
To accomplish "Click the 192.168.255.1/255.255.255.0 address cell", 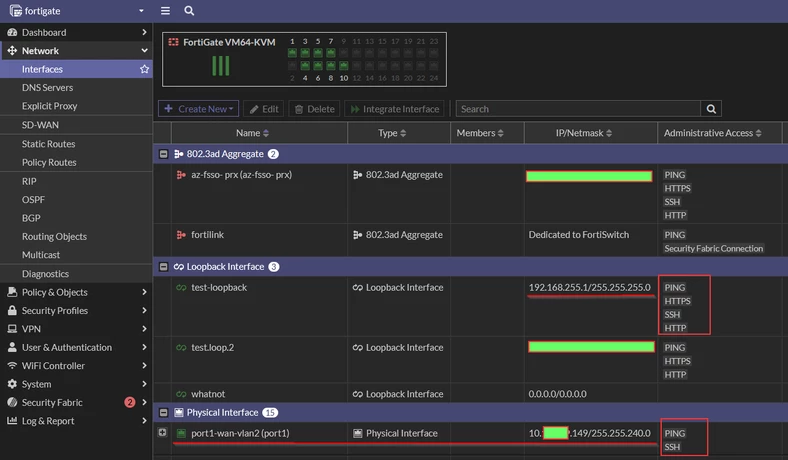I will point(589,288).
